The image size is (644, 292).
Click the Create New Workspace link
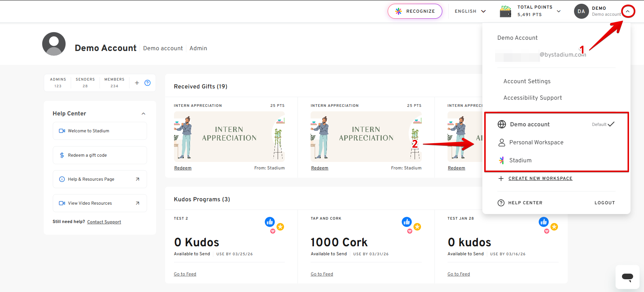pyautogui.click(x=540, y=178)
